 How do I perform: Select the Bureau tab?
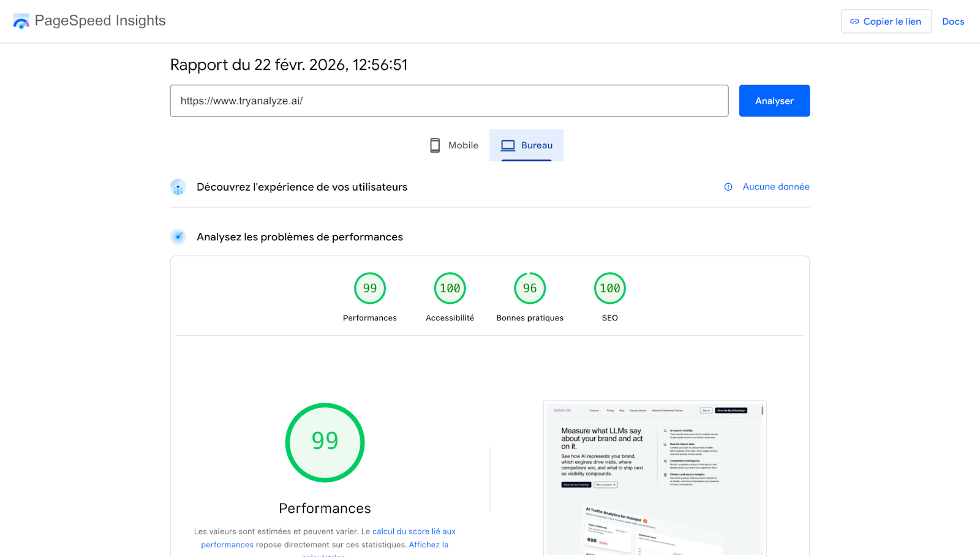(x=527, y=145)
